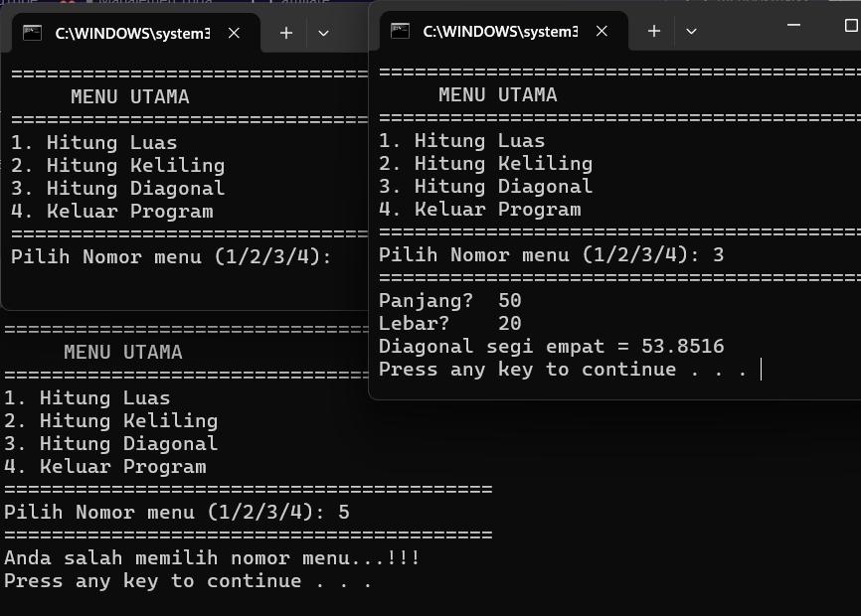Select the right window's C:\WINDOWS\system3 tab title
This screenshot has width=861, height=616.
pos(500,31)
